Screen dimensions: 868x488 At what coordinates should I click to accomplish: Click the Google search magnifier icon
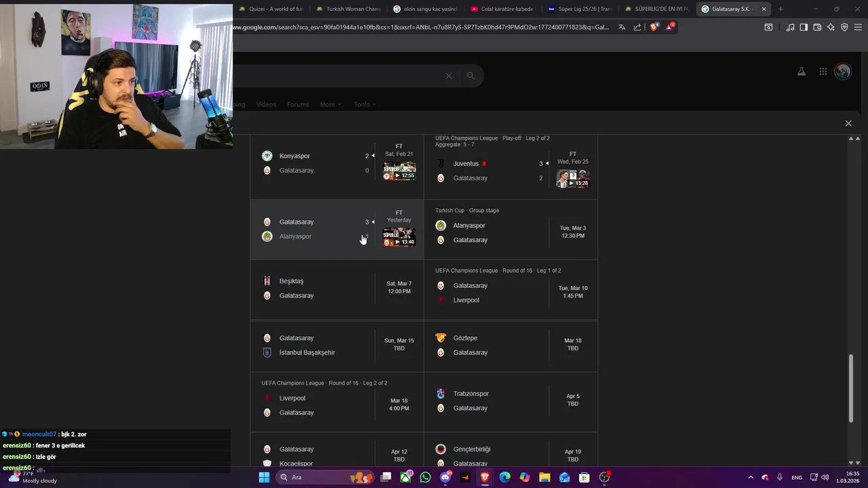[471, 76]
